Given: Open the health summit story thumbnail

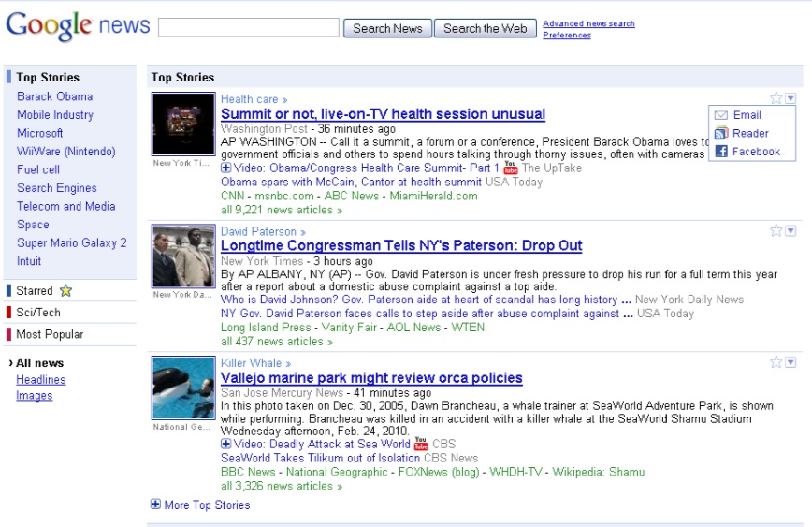Looking at the screenshot, I should click(183, 124).
